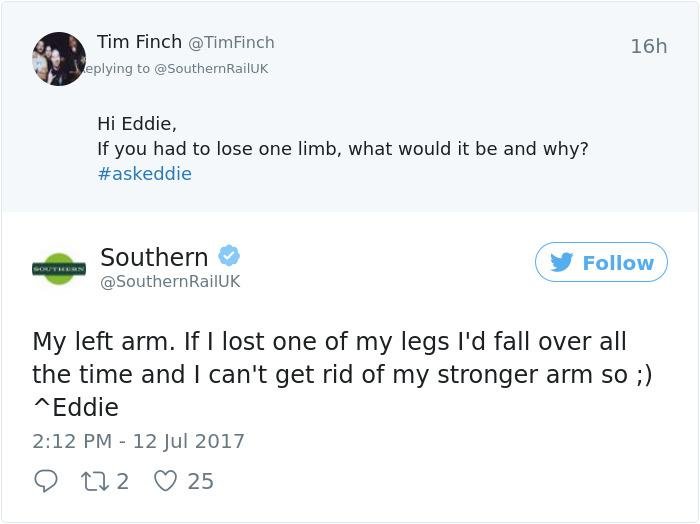
Task: Open the #askeddie hashtag
Action: pos(144,173)
